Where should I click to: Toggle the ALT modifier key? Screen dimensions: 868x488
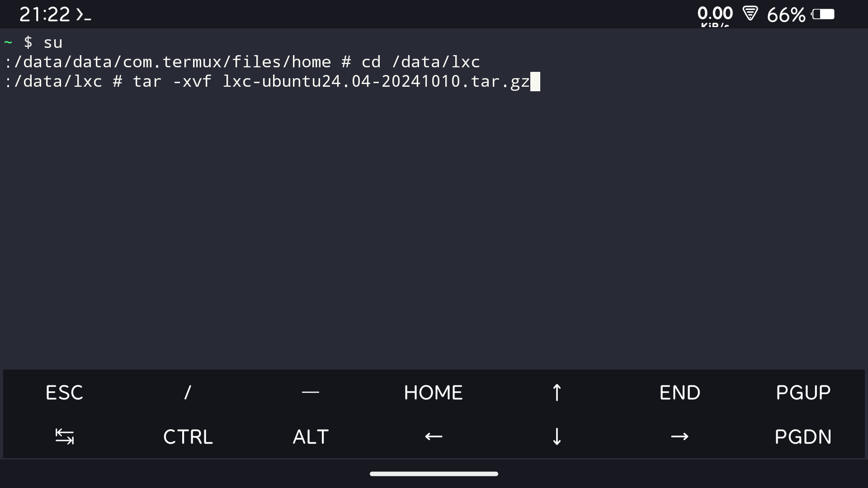coord(311,436)
